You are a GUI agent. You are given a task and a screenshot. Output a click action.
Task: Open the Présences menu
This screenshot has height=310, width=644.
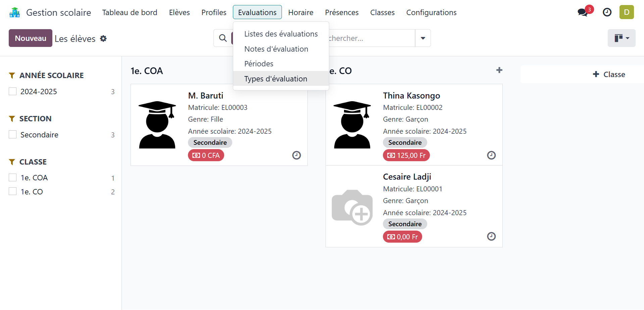tap(342, 12)
